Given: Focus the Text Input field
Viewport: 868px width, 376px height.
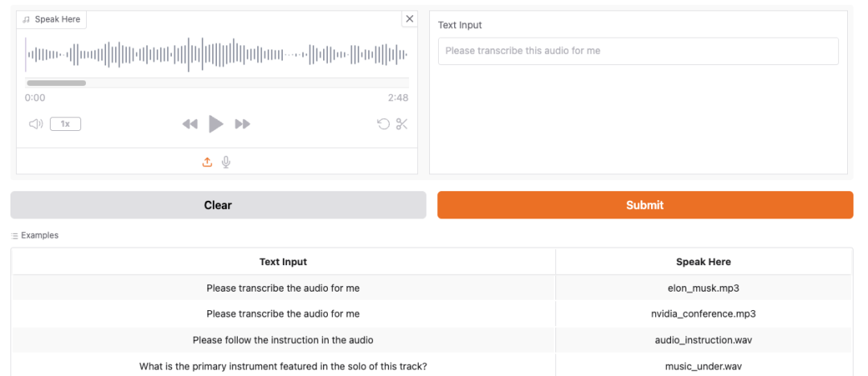Looking at the screenshot, I should [x=638, y=51].
